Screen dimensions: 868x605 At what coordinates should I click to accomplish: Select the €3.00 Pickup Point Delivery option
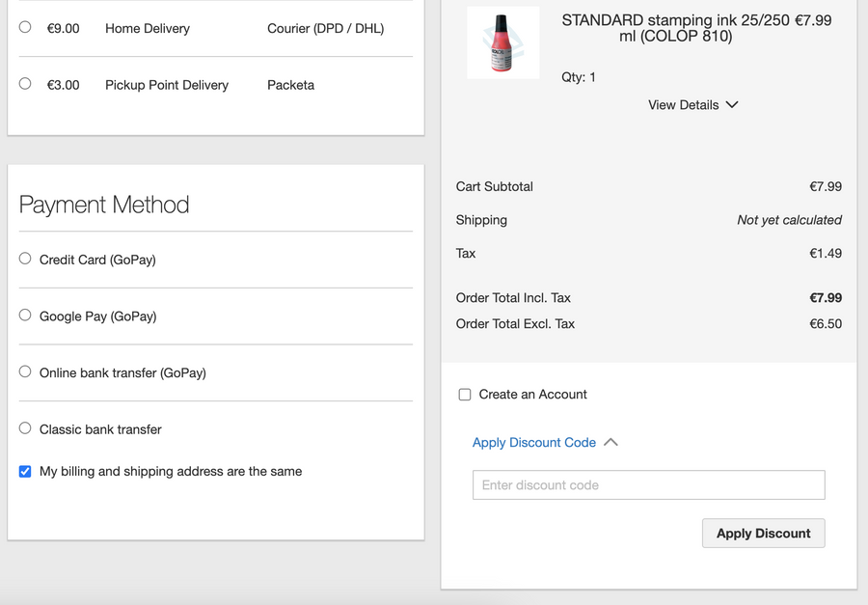pyautogui.click(x=25, y=84)
